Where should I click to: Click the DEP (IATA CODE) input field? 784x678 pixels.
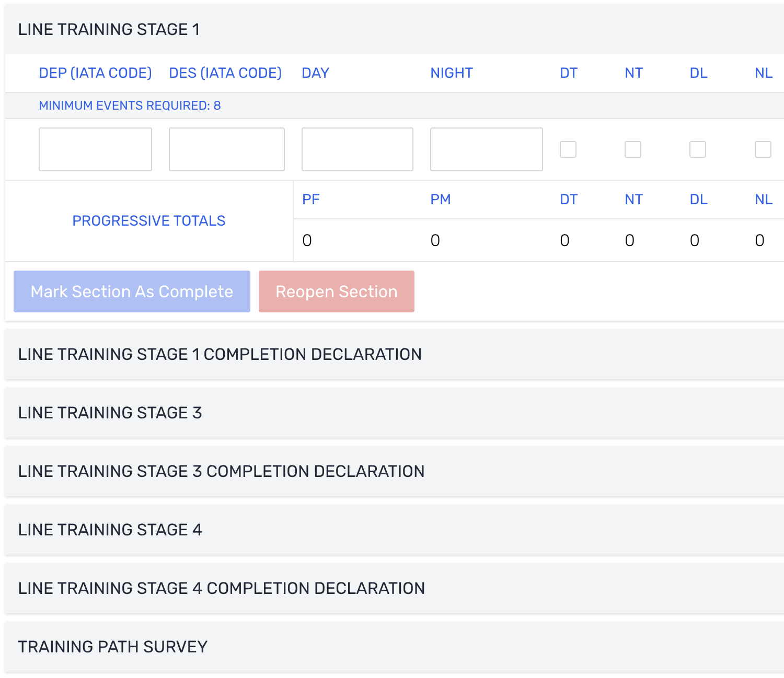pos(95,149)
